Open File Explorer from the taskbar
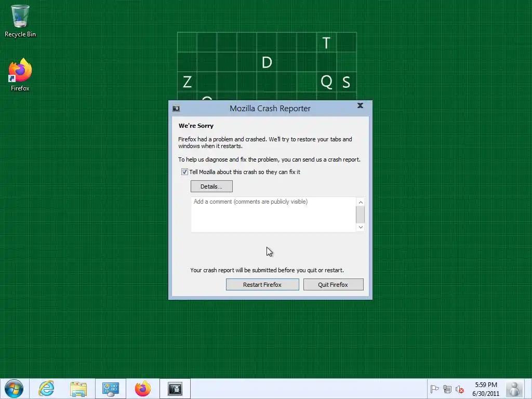The width and height of the screenshot is (532, 399). coord(78,389)
